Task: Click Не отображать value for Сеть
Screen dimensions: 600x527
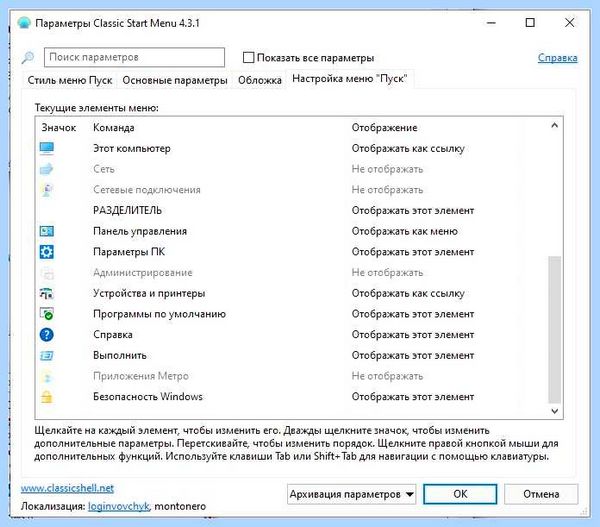Action: point(387,169)
